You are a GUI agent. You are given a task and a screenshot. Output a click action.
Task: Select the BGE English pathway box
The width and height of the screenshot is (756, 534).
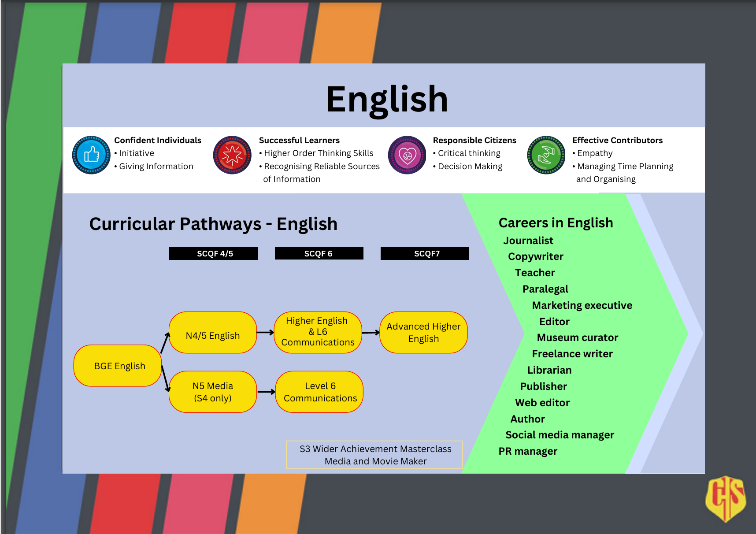[x=118, y=366]
